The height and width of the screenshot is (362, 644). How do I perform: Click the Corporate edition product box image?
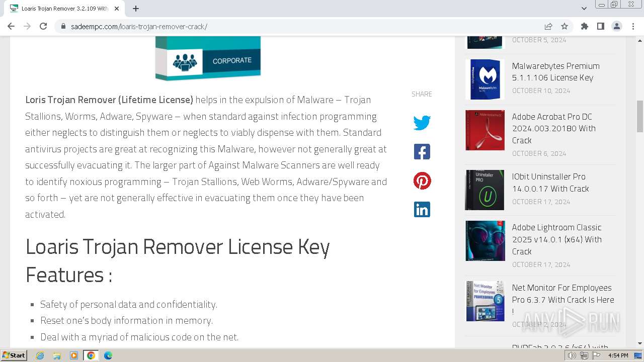(208, 58)
